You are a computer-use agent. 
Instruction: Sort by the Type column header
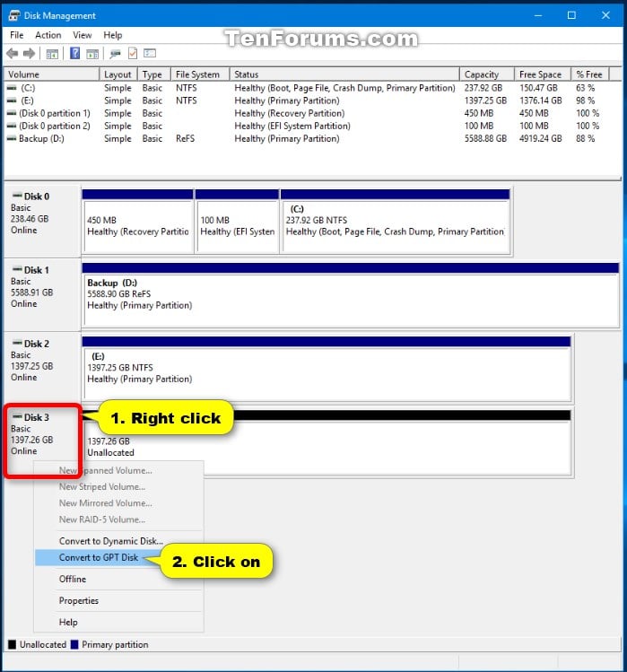coord(154,74)
